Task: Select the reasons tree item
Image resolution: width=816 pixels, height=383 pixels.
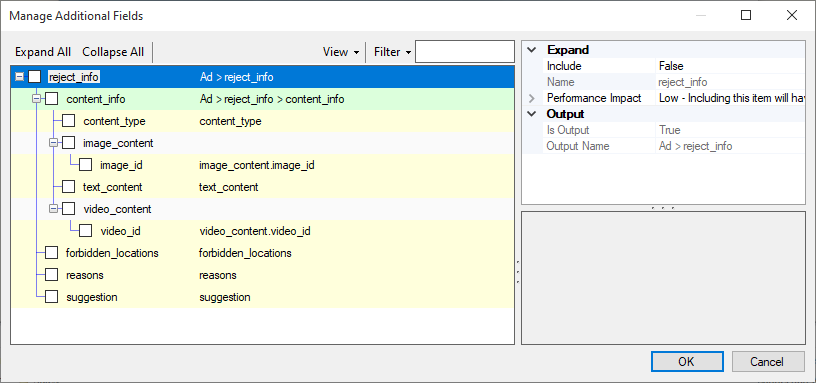Action: tap(85, 275)
